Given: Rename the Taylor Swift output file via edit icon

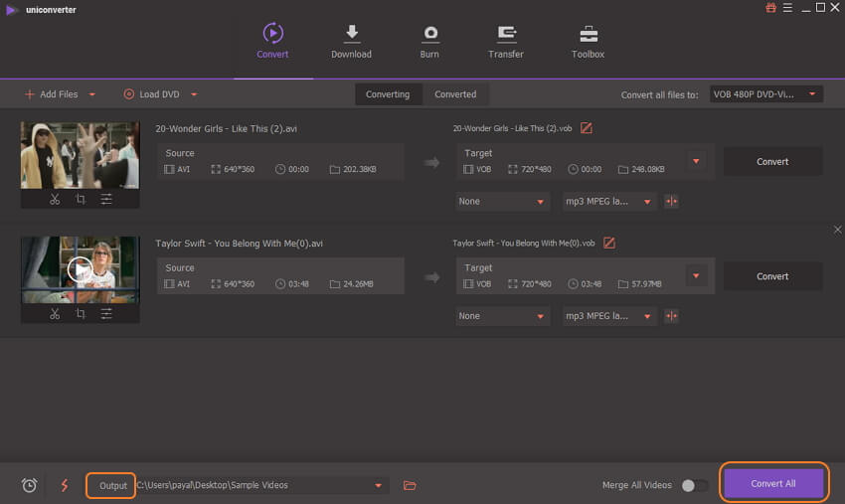Looking at the screenshot, I should pos(609,243).
